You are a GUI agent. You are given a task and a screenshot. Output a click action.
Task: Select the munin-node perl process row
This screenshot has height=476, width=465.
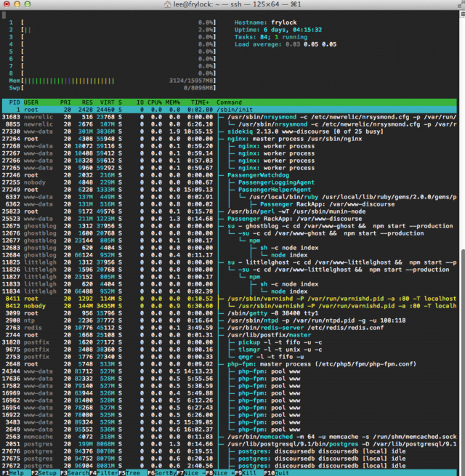point(229,211)
